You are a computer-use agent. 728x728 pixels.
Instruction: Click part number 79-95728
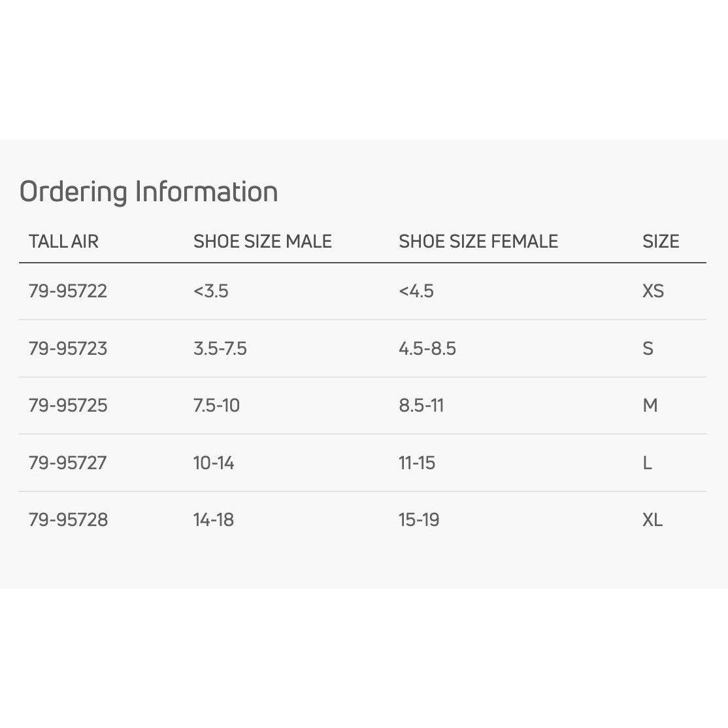68,520
